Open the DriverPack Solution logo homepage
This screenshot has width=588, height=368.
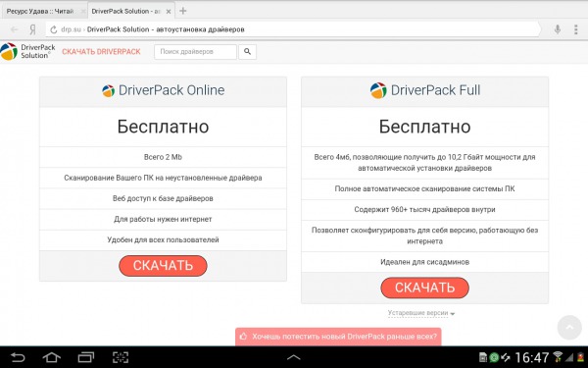27,51
